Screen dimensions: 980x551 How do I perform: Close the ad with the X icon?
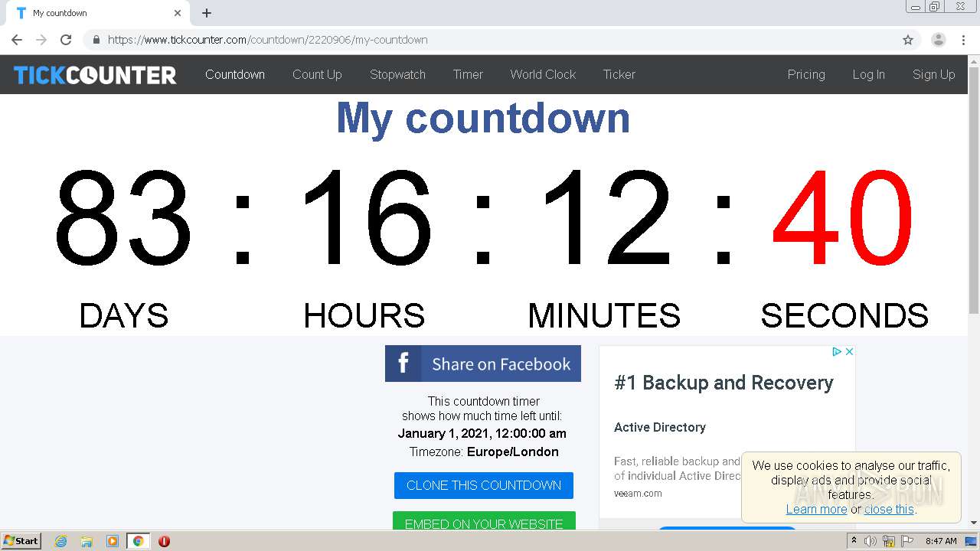tap(849, 351)
